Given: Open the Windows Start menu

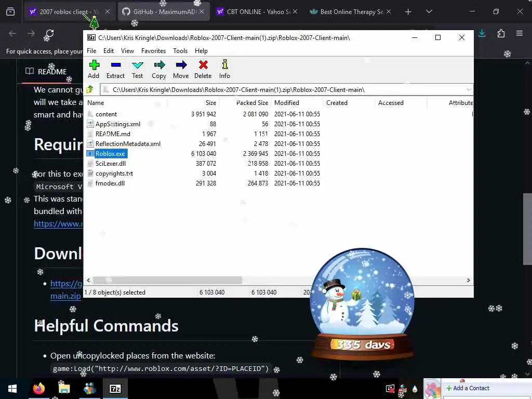Looking at the screenshot, I should point(12,389).
